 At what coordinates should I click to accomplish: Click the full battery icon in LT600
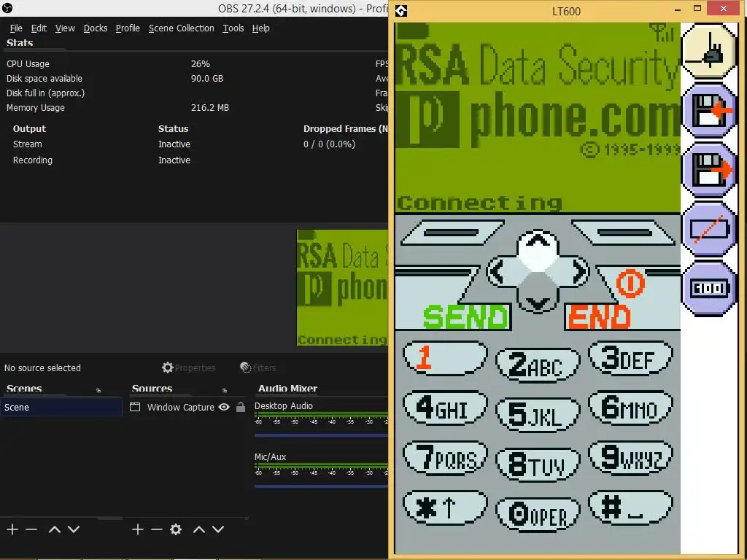tap(709, 289)
